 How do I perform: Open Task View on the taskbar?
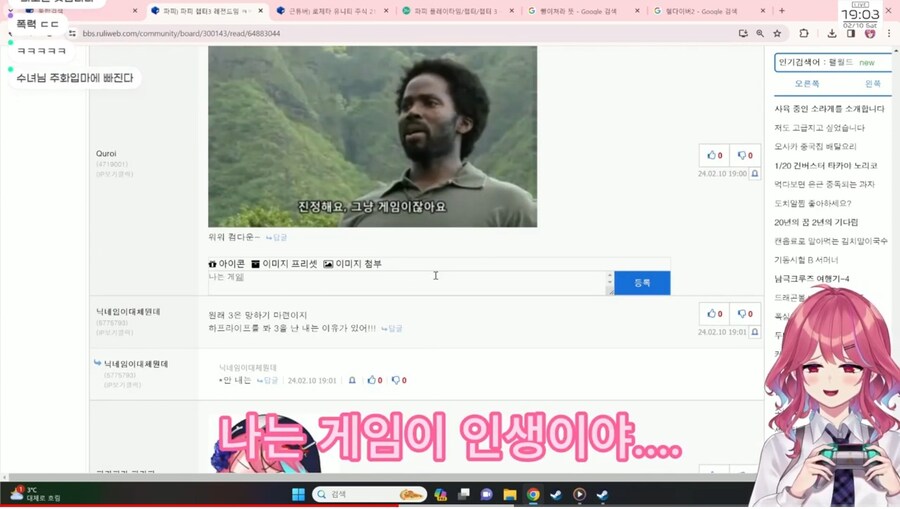pos(464,494)
